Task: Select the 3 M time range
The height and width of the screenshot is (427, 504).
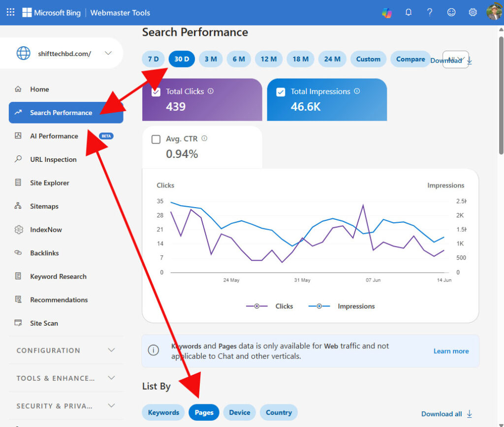Action: coord(211,59)
